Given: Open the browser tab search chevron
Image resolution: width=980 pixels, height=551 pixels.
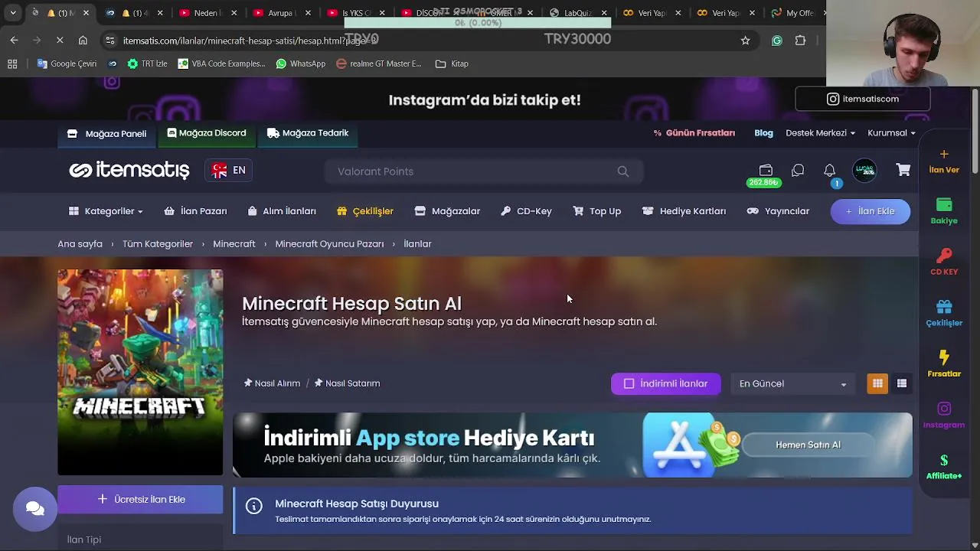Looking at the screenshot, I should [13, 12].
